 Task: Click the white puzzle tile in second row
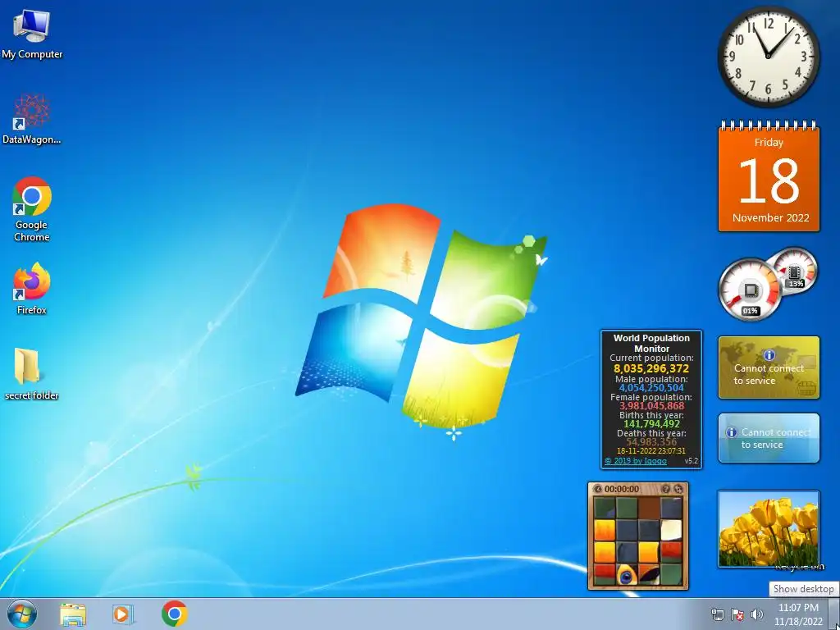(671, 531)
